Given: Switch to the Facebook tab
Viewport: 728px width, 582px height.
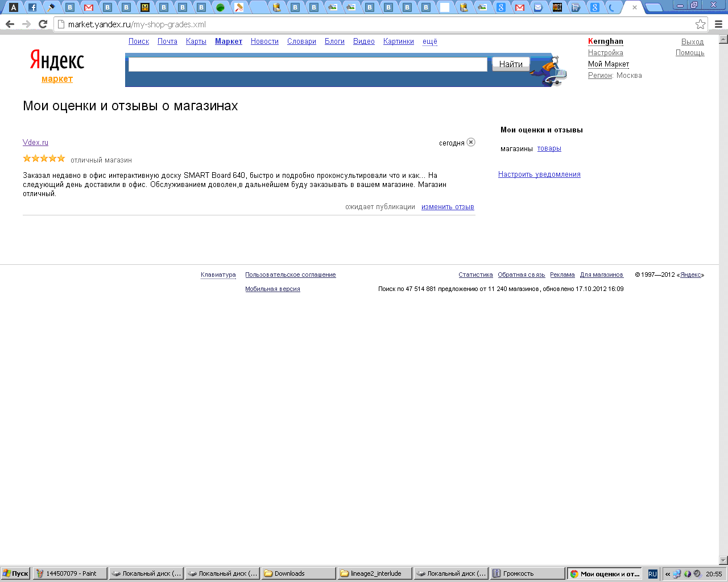Looking at the screenshot, I should click(32, 7).
